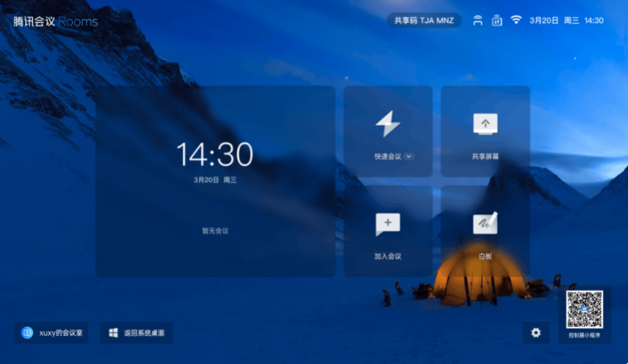Open settings via the gear icon
This screenshot has width=628, height=364.
tap(535, 333)
